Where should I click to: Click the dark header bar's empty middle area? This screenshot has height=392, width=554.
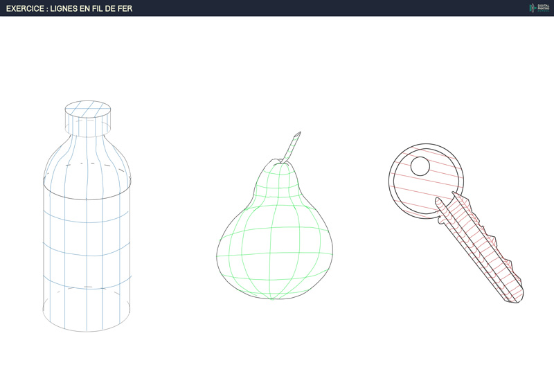tap(312, 8)
